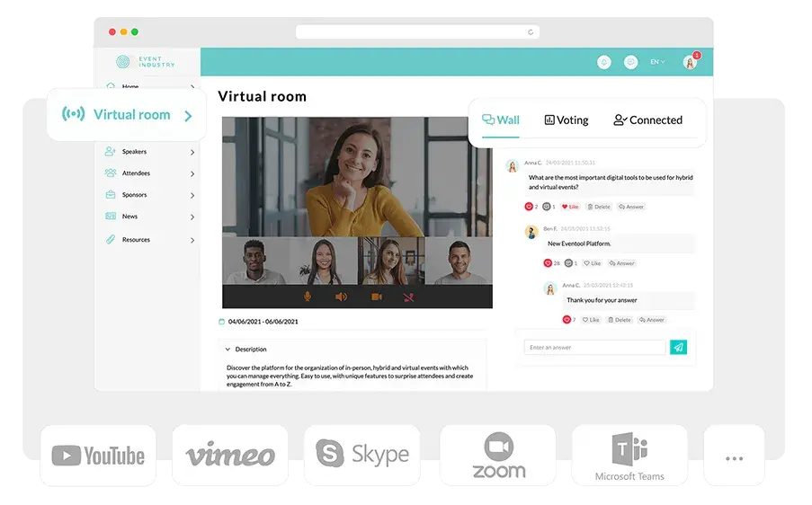Answer Ben F.'s New Eventool Platform post
This screenshot has width=812, height=505.
tap(622, 263)
